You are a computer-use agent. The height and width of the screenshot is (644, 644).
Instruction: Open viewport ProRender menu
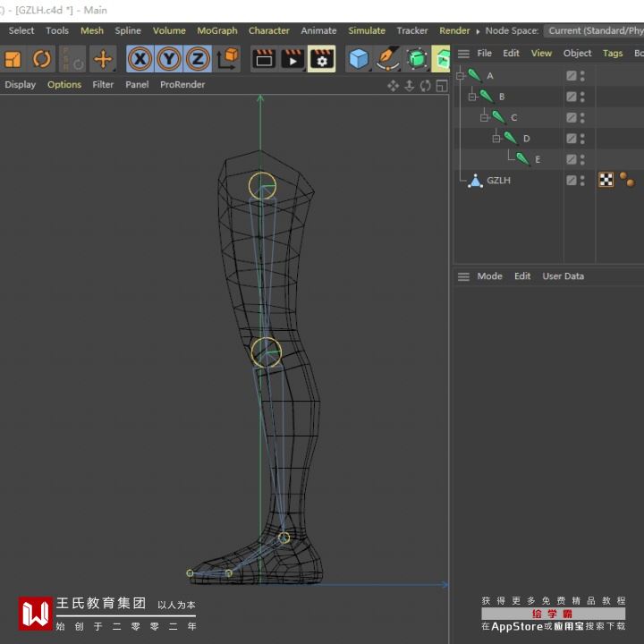pos(182,85)
